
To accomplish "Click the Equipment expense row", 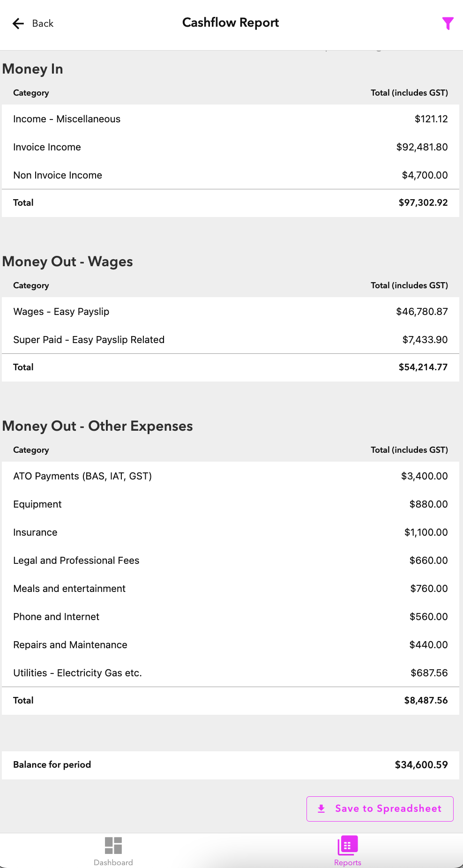I will [231, 504].
